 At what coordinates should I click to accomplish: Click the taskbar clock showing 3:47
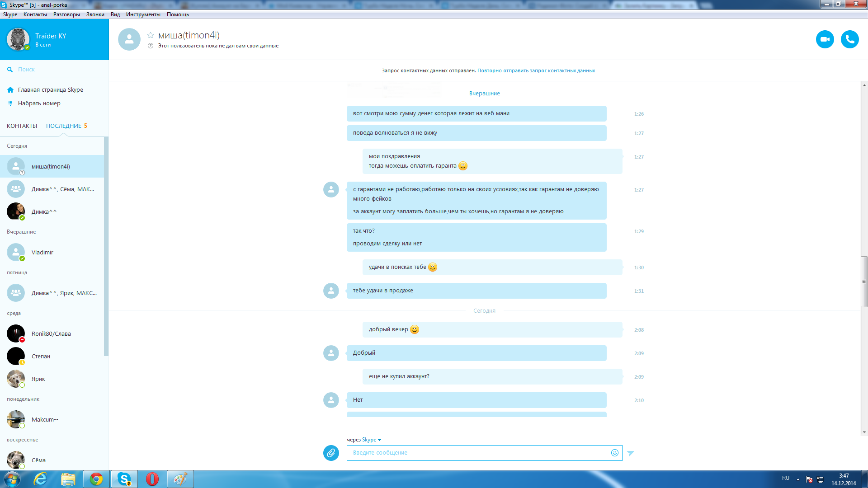coord(844,479)
